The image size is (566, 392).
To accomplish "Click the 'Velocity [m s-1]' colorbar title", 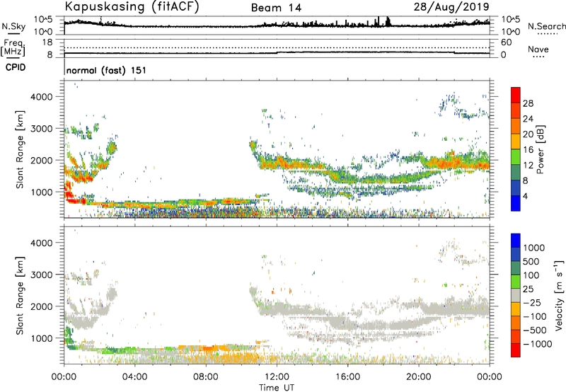I will pos(559,295).
